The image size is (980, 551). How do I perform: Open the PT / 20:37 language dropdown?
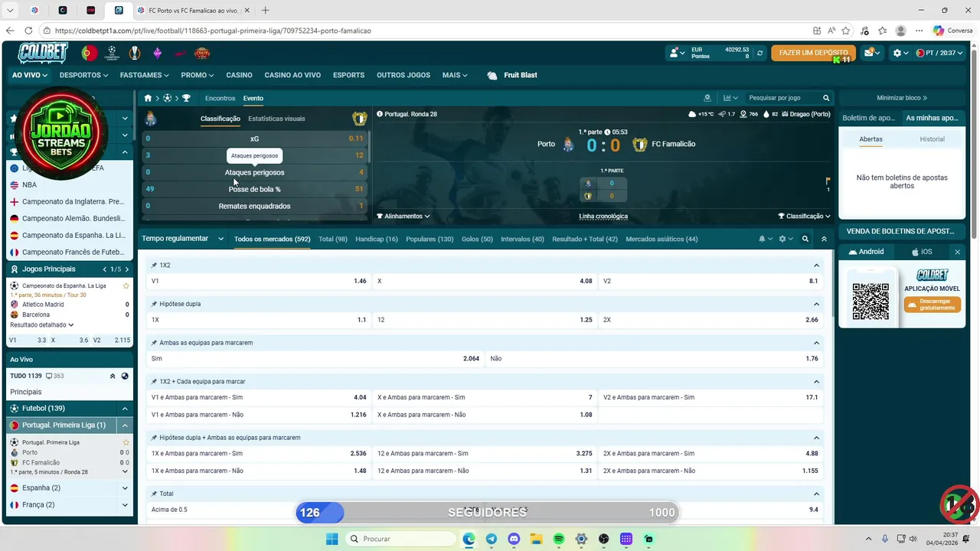[939, 53]
